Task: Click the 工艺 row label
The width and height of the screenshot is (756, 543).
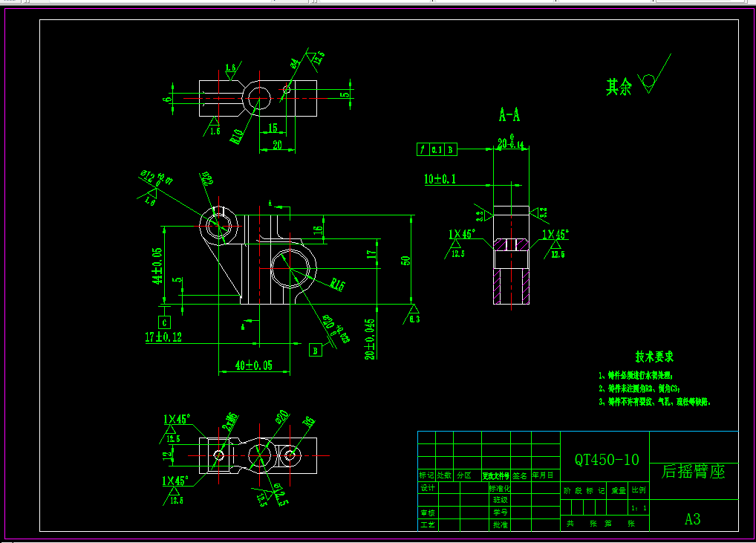Action: tap(428, 524)
